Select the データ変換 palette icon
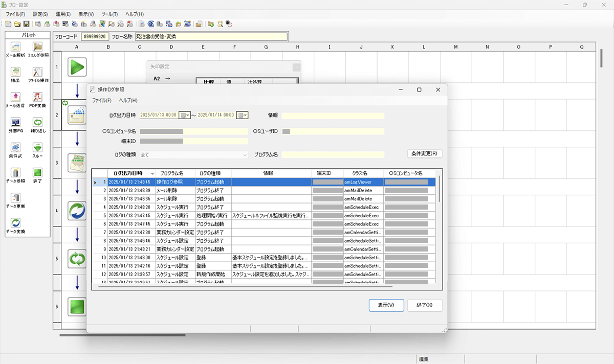614x364 pixels. point(15,223)
